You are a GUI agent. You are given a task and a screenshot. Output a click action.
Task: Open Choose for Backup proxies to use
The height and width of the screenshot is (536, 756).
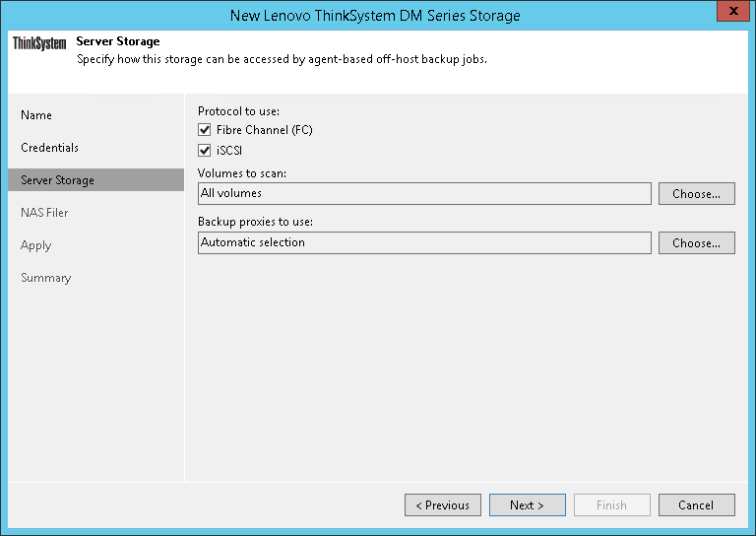pyautogui.click(x=697, y=242)
